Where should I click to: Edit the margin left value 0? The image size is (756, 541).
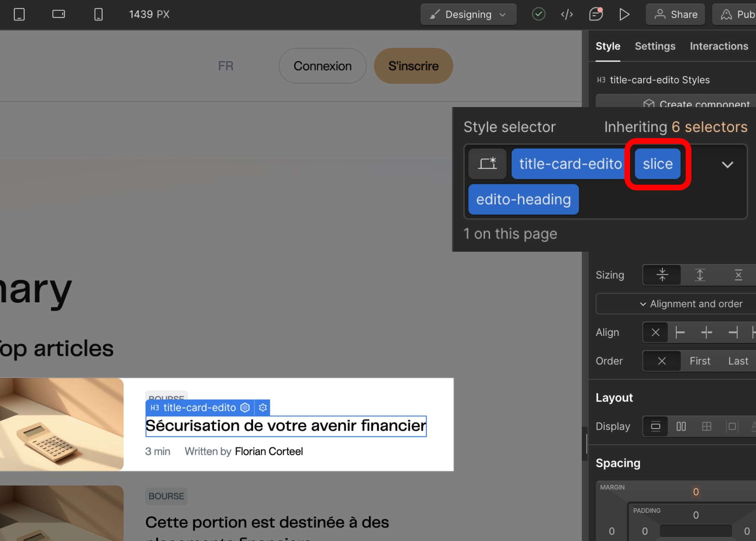pyautogui.click(x=611, y=531)
